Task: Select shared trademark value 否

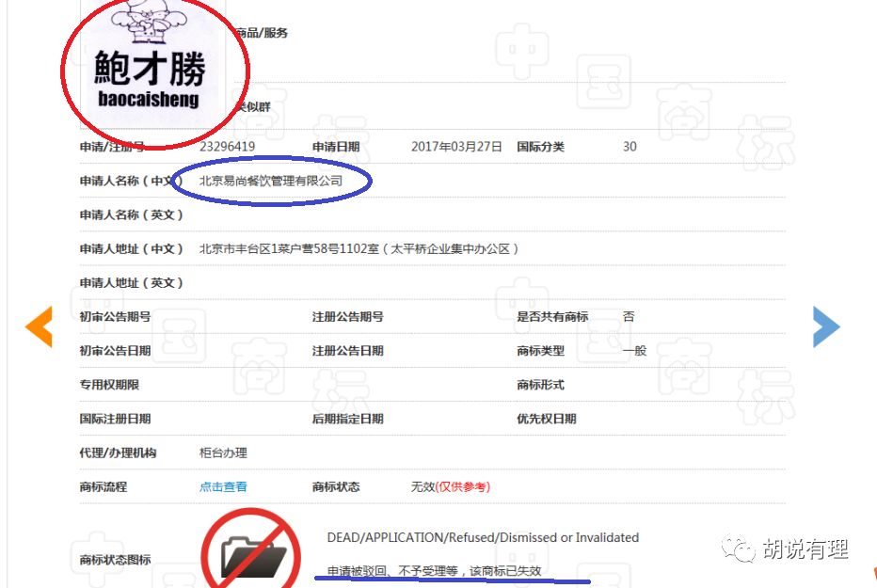Action: (629, 317)
